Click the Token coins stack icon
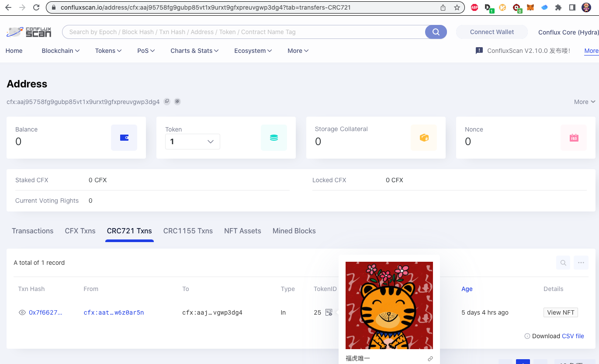 point(274,138)
